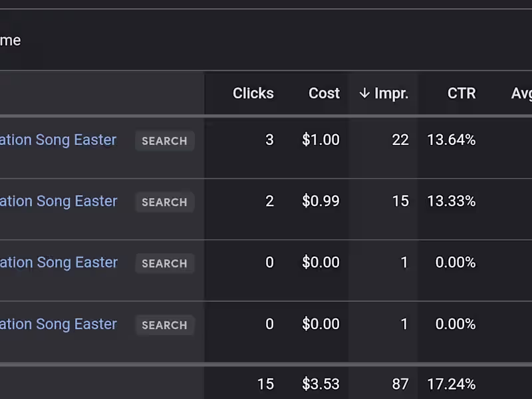The image size is (532, 399).
Task: Sort the table by Clicks column header
Action: point(253,94)
